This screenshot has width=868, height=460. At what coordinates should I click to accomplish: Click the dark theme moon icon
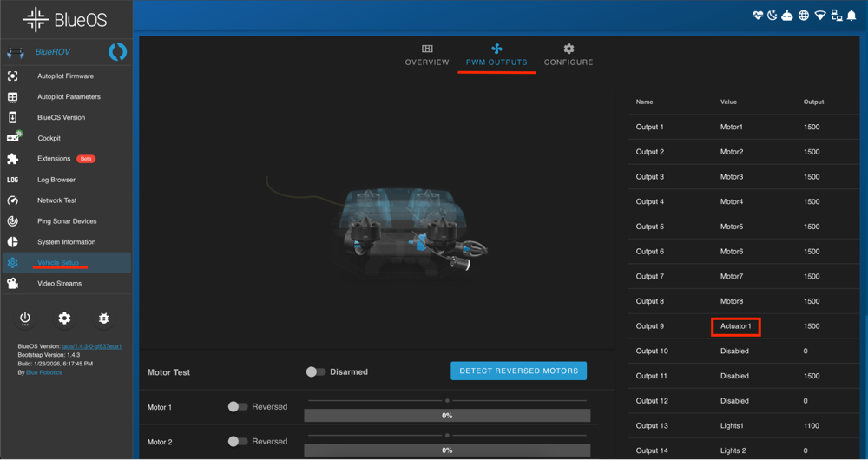click(x=772, y=16)
